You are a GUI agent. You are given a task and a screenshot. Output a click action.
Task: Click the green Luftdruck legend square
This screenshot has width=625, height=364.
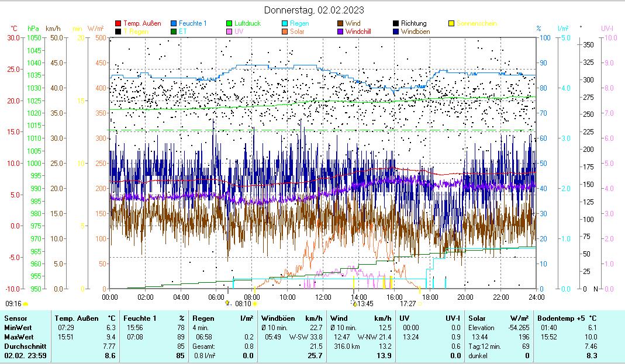coord(230,23)
